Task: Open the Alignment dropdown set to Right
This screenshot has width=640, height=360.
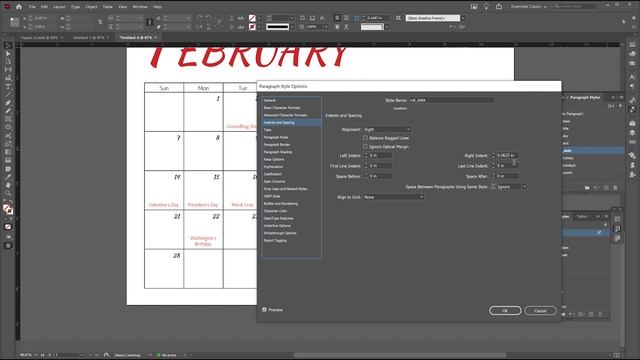Action: (x=387, y=129)
